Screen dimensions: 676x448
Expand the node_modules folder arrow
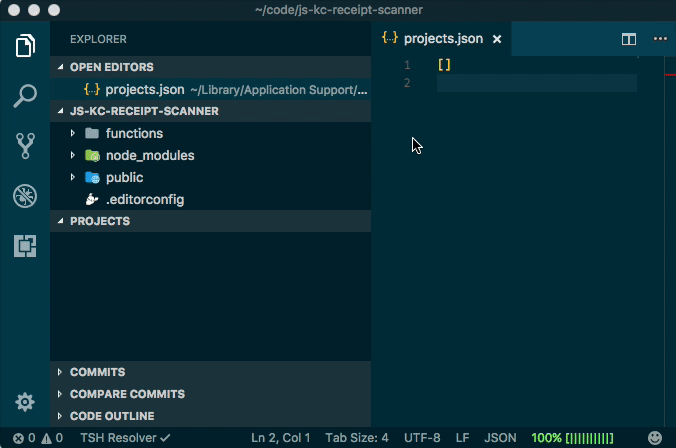(72, 155)
